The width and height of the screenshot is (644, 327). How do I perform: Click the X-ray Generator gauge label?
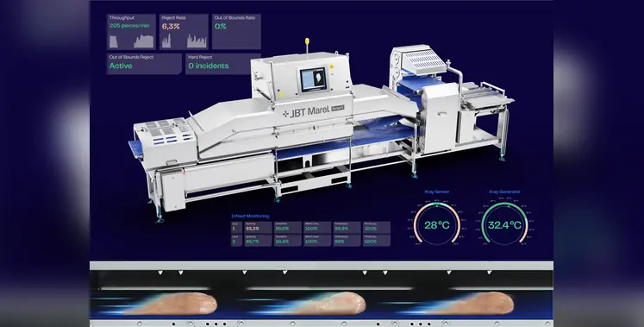[x=504, y=192]
